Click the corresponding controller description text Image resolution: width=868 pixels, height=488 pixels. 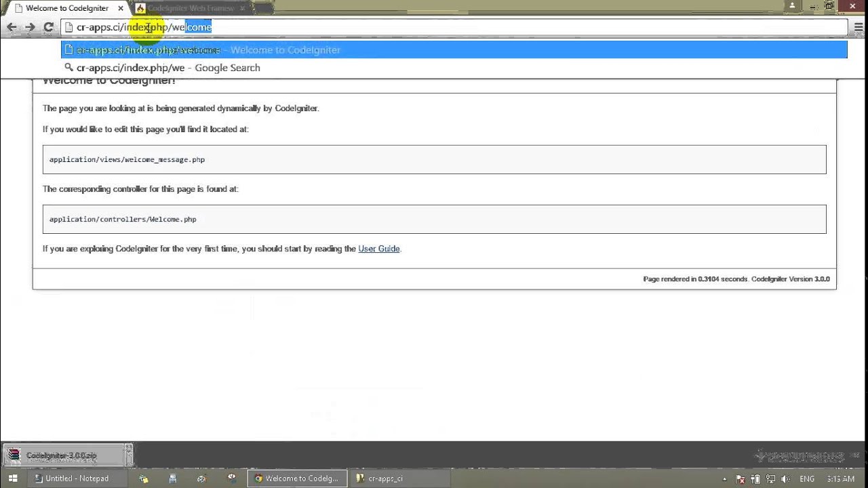(x=140, y=189)
